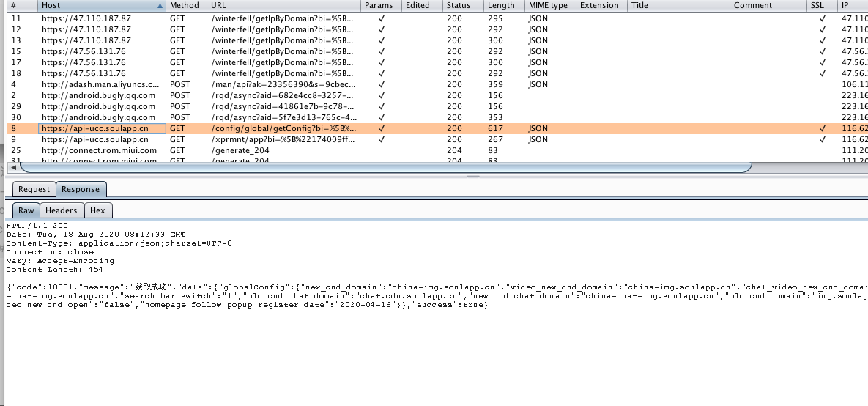The height and width of the screenshot is (406, 868).
Task: Sort by the URL column header
Action: pyautogui.click(x=284, y=6)
